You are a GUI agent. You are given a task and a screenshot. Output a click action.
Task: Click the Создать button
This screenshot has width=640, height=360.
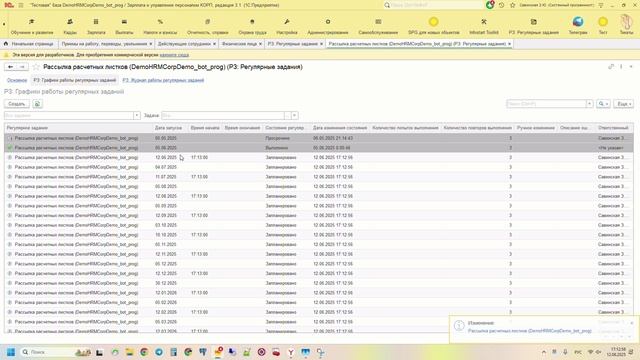point(17,104)
